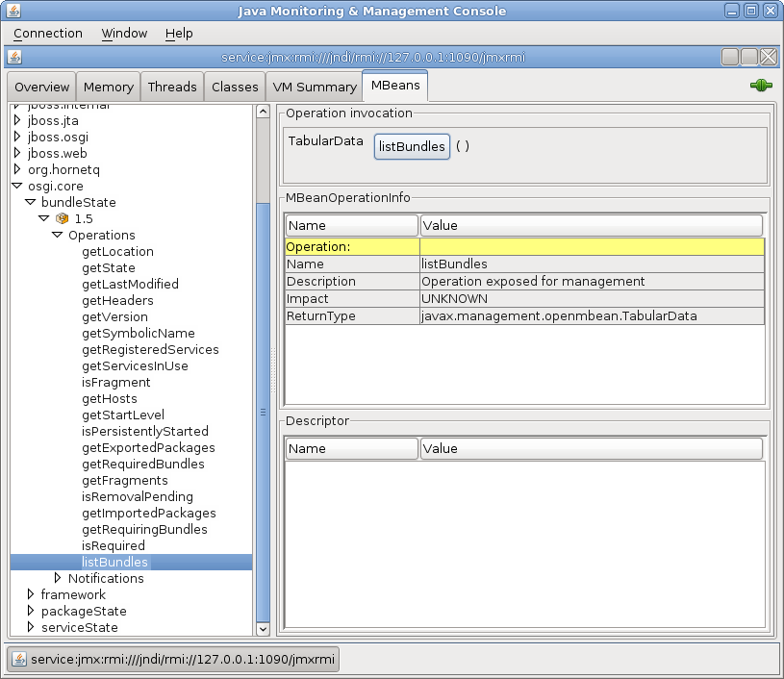Viewport: 784px width, 679px height.
Task: Click the Java icon in the main title bar
Action: [x=13, y=10]
